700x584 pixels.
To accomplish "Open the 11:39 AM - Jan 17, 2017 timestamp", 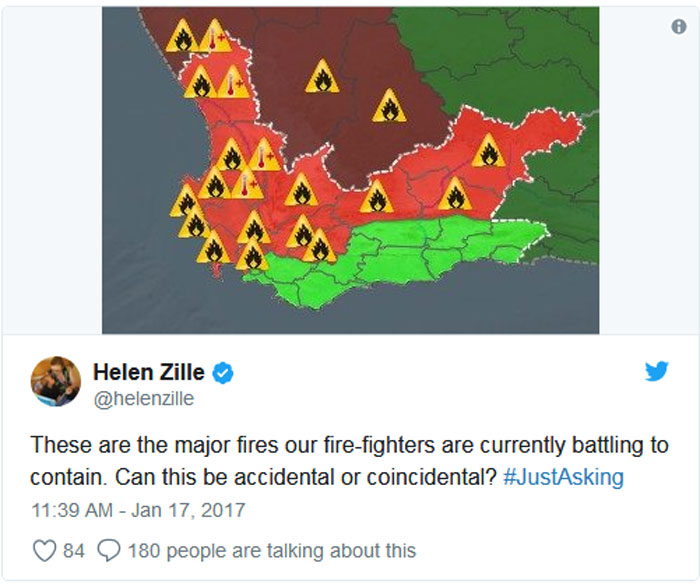I will [x=138, y=510].
